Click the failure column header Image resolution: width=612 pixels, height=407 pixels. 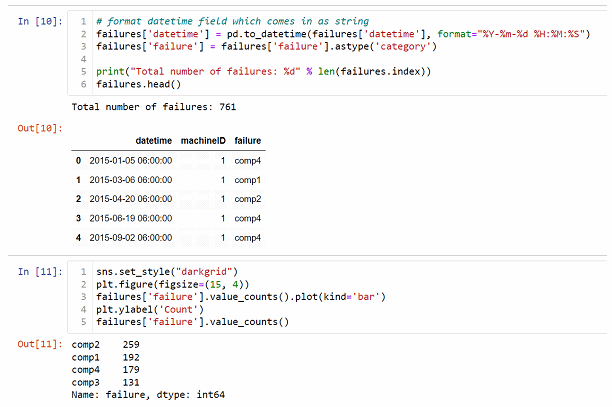coord(247,142)
